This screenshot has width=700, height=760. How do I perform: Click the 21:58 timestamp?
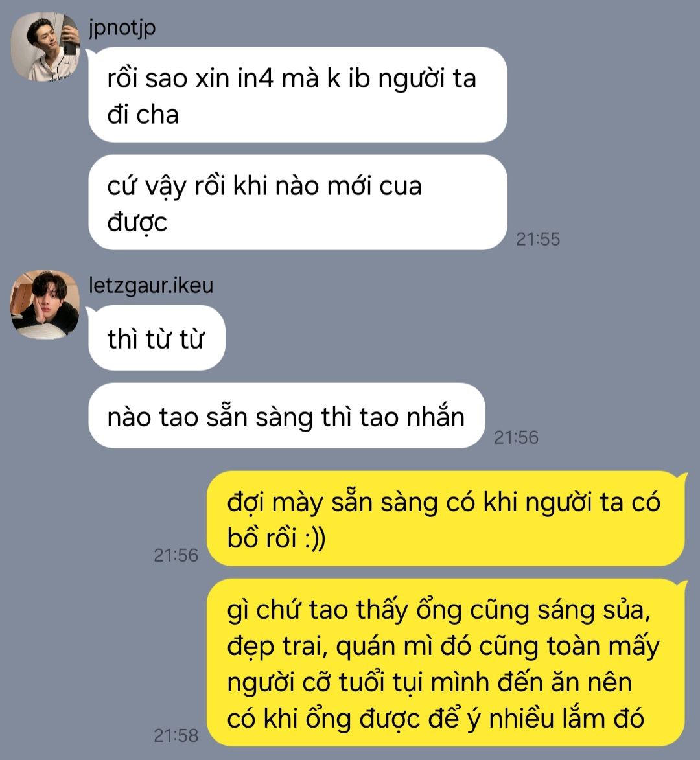pos(176,735)
